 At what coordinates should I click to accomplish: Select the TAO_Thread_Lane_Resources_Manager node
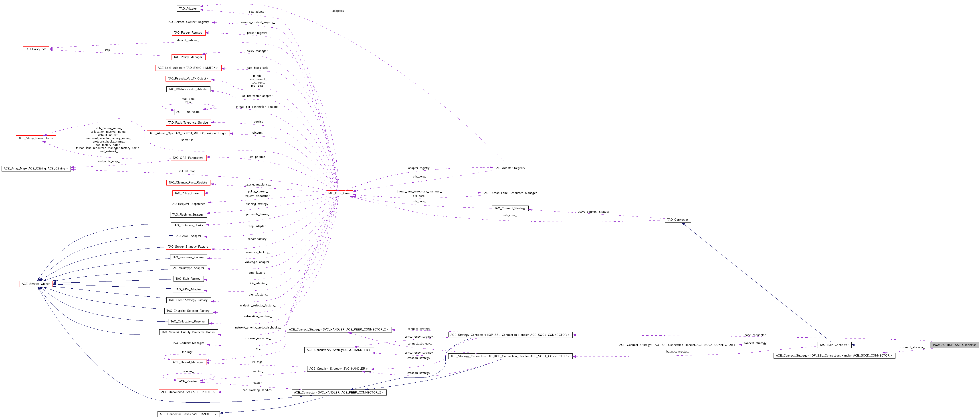click(x=510, y=193)
